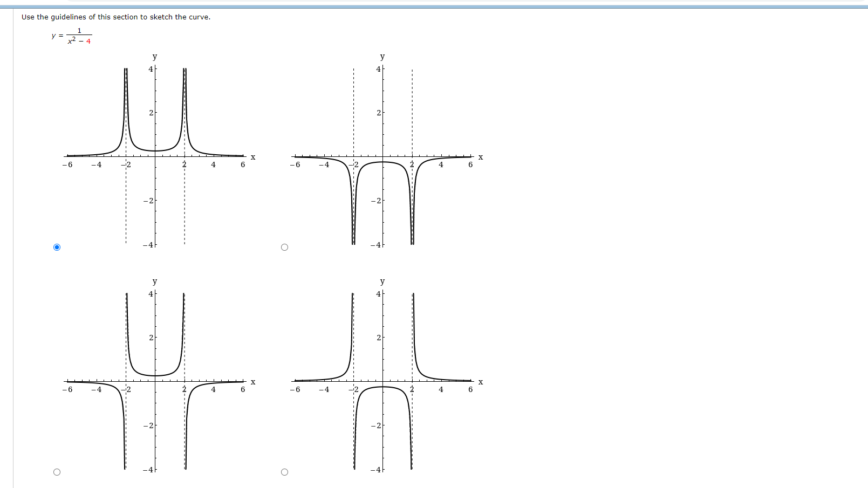Select the bottom-left graph's radio button
Viewport: 868px width, 488px height.
tap(57, 471)
